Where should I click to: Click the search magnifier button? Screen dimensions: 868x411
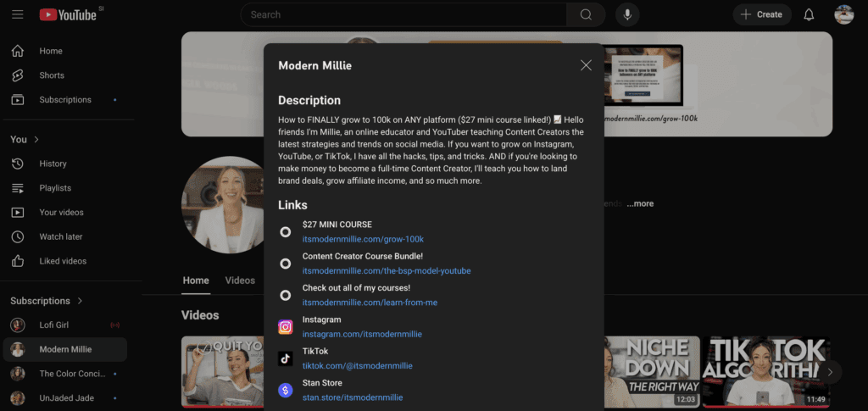point(586,14)
